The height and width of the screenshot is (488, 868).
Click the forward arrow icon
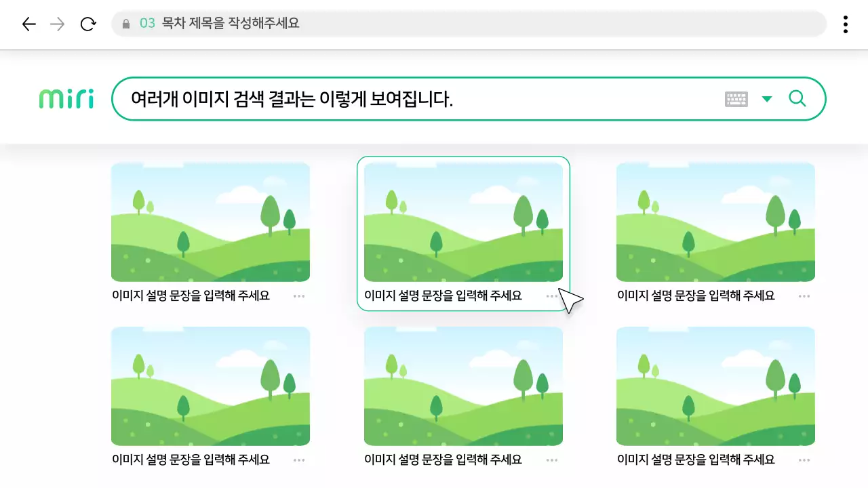point(58,24)
